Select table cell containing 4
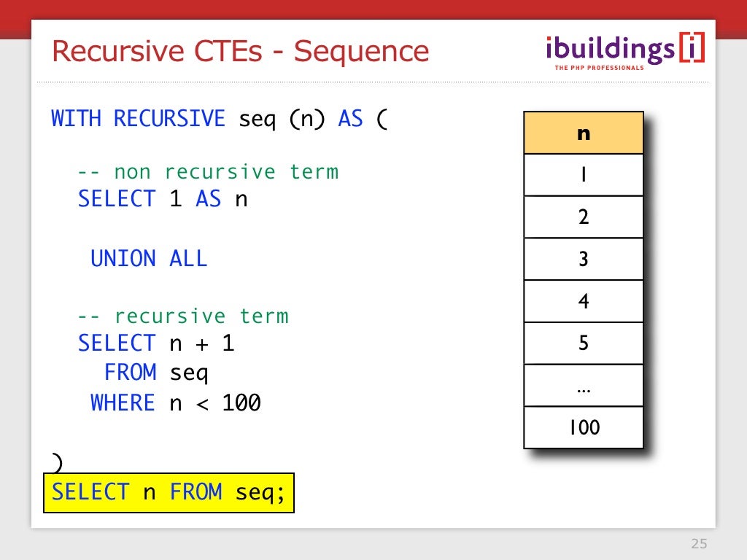747x560 pixels. pos(584,301)
